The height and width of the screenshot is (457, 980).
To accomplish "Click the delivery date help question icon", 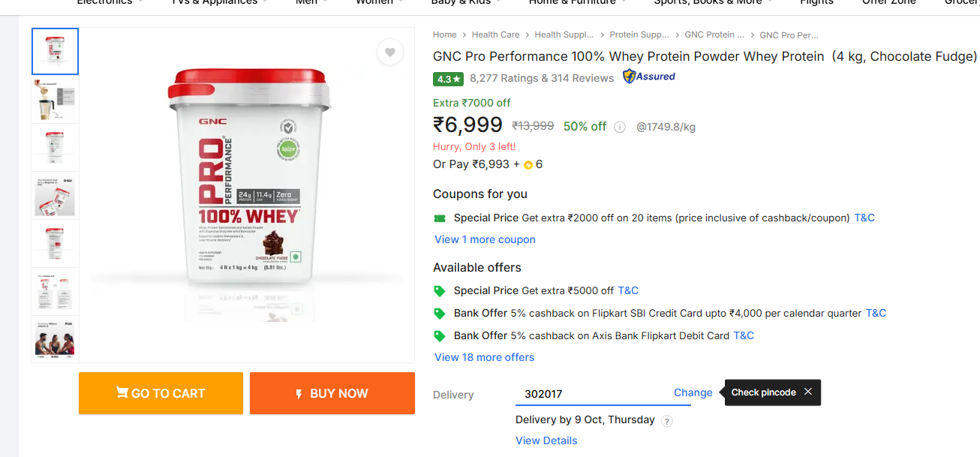I will point(667,421).
